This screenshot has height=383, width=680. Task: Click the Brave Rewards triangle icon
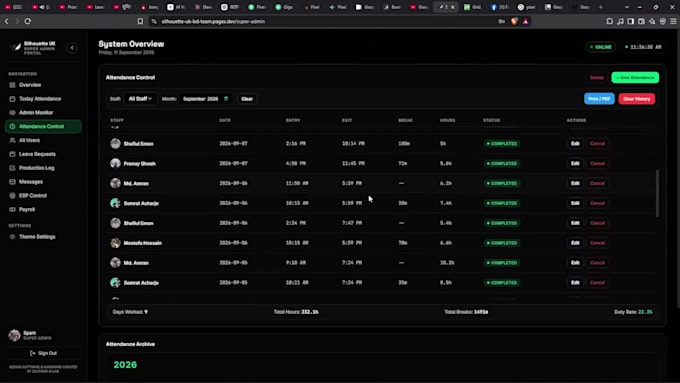[x=526, y=21]
